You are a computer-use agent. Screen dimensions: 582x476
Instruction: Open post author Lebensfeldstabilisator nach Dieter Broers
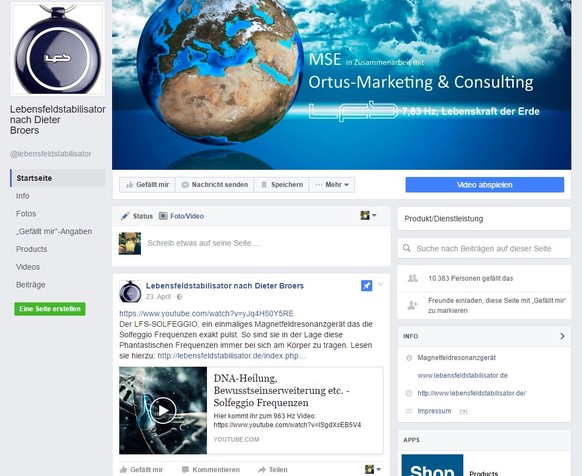[x=225, y=286]
